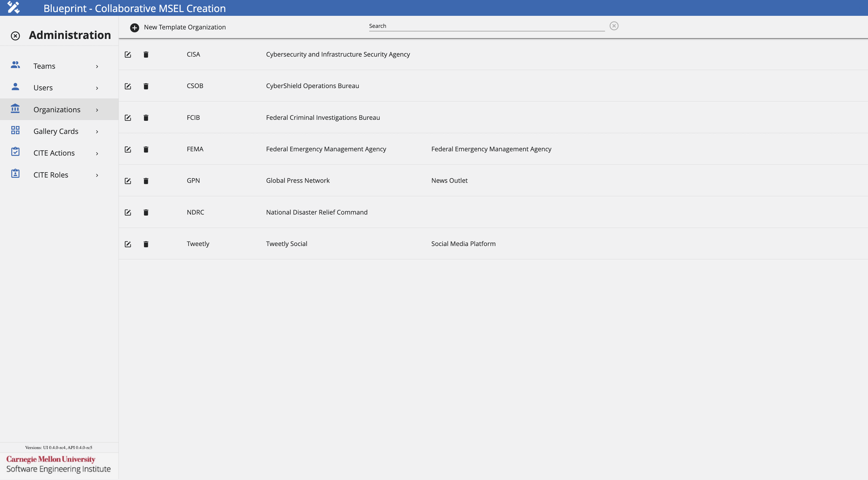Select the Organizations bank icon
868x480 pixels.
[16, 108]
